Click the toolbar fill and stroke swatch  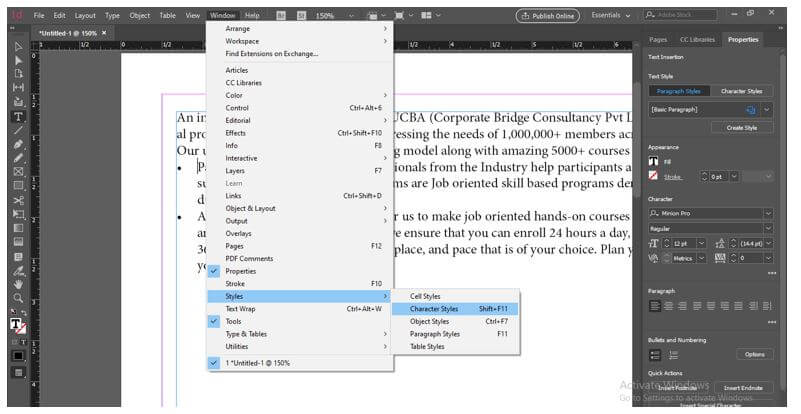pos(17,326)
